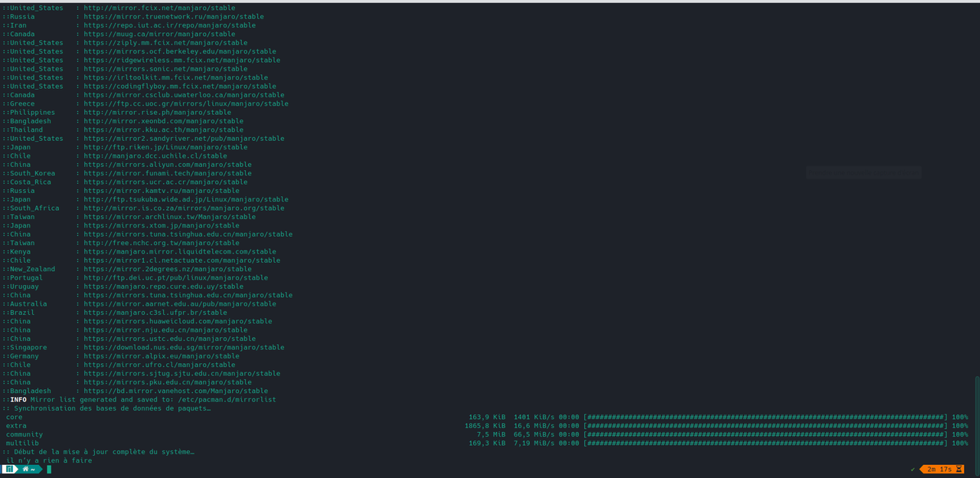The width and height of the screenshot is (980, 478).
Task: Open the mirrors.xtom.jp URL
Action: click(x=162, y=225)
